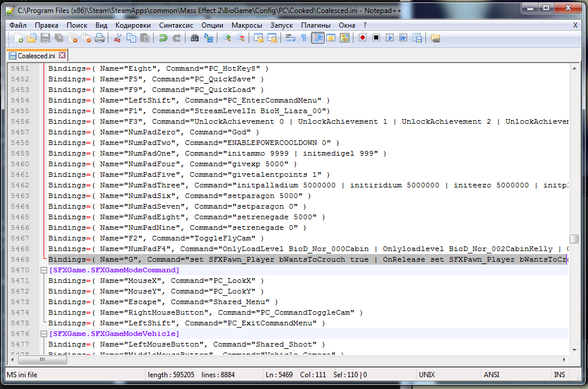588x389 pixels.
Task: Click the INS insert mode indicator
Action: (x=560, y=375)
